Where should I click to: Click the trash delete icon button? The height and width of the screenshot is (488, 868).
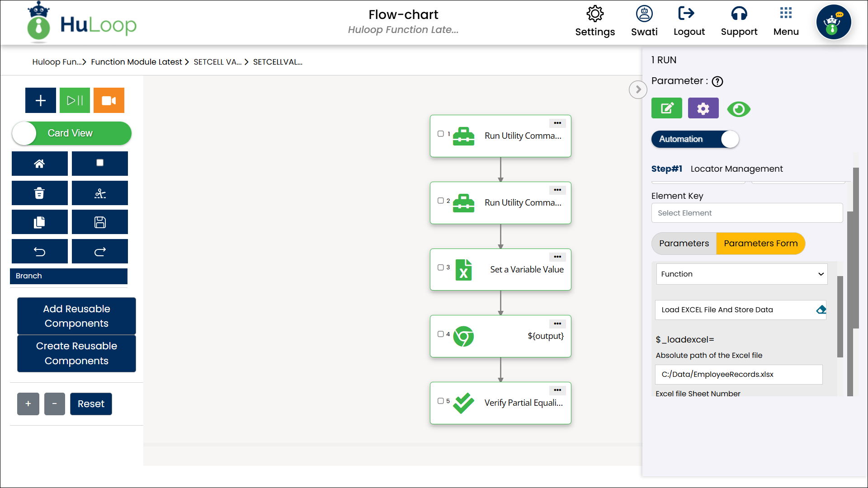tap(40, 193)
